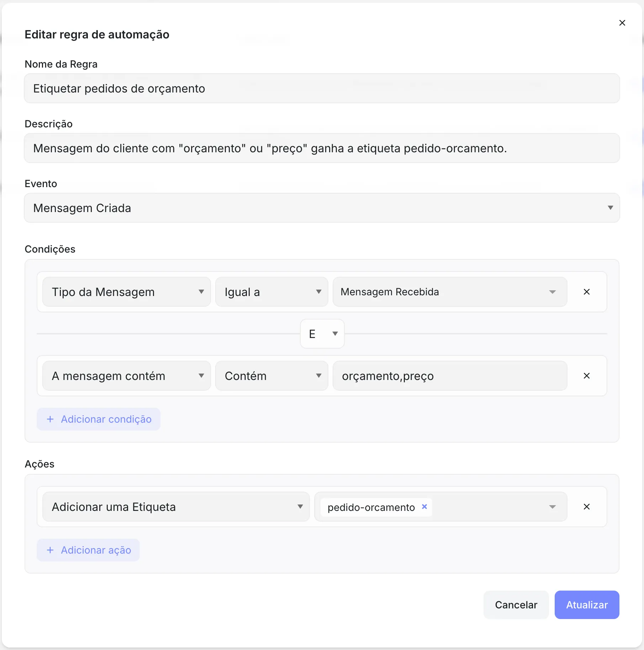Click the plus icon in Adicionar condição
This screenshot has width=644, height=650.
click(50, 419)
